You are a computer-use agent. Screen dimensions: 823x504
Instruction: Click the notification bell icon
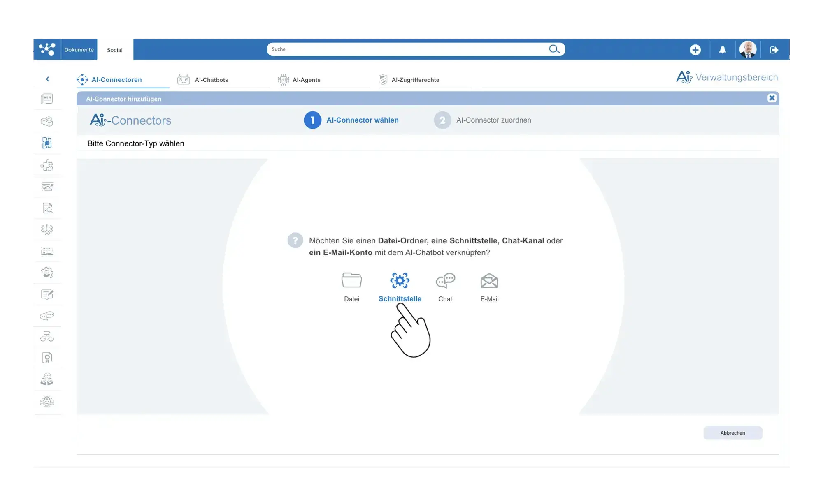click(x=722, y=50)
